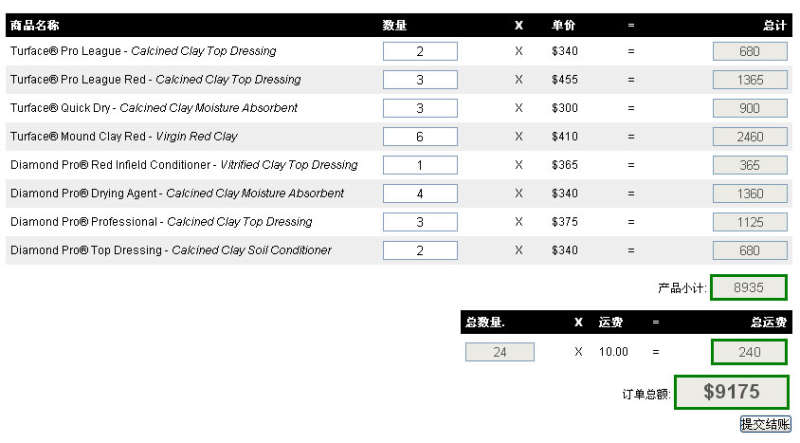Click the 总运费 shipping total field showing 240
This screenshot has width=800, height=443.
pos(749,352)
